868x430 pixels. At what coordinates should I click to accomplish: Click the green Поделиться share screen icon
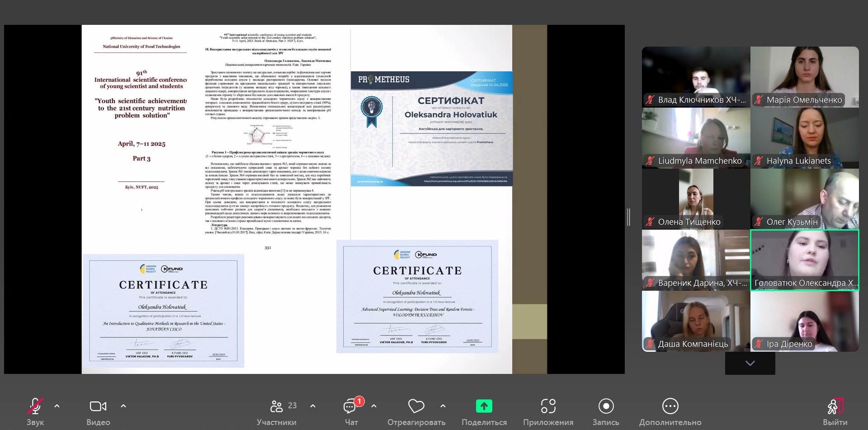[x=484, y=406]
